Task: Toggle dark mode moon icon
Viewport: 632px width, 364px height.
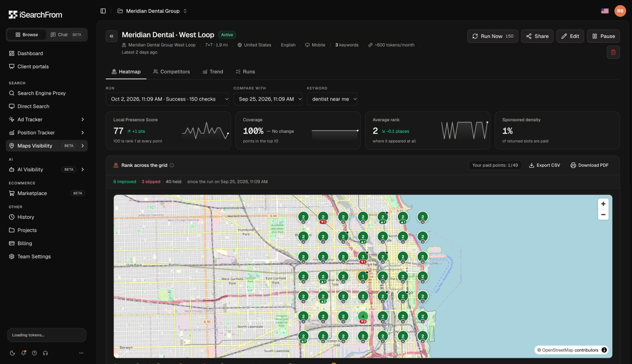Action: pos(13,353)
